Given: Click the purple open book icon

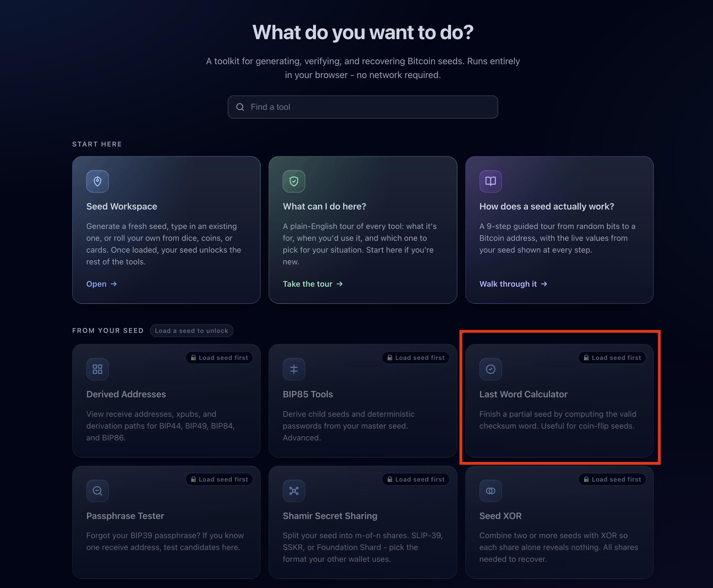Looking at the screenshot, I should coord(490,181).
